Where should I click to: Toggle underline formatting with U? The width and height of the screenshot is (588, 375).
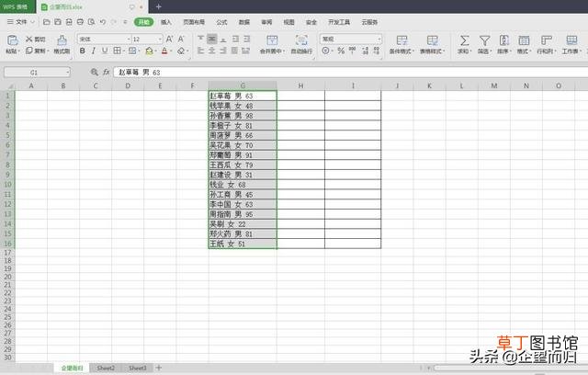105,51
